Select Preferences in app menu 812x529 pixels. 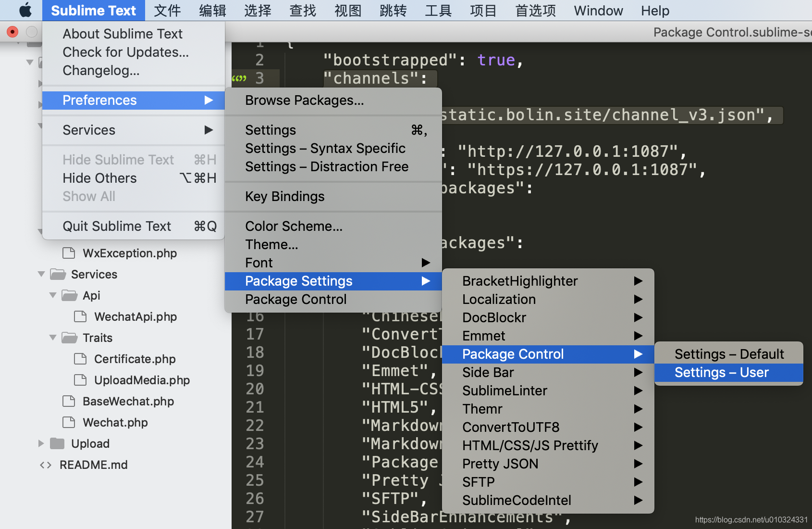coord(134,100)
